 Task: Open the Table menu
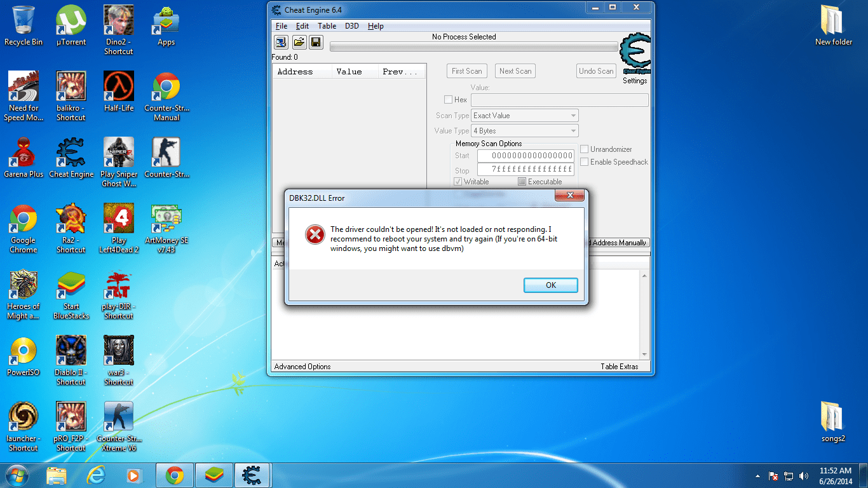coord(327,26)
